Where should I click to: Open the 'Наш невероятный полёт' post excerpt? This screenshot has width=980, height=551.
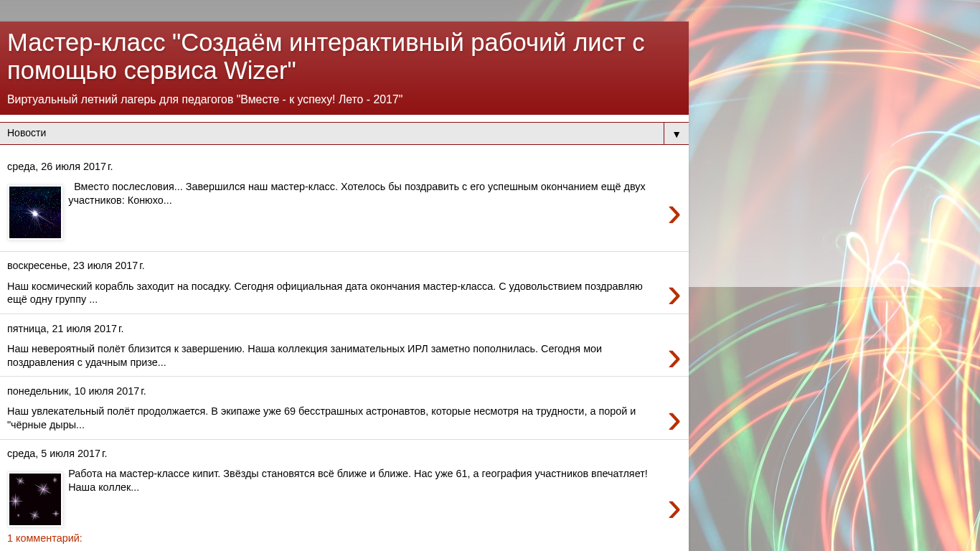pos(305,355)
